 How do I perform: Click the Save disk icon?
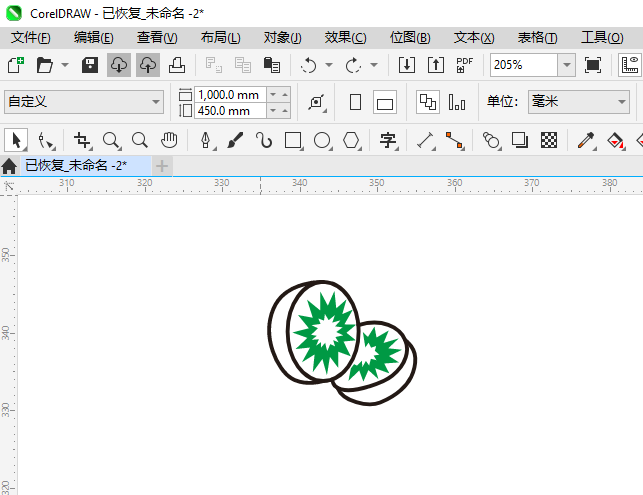point(89,65)
